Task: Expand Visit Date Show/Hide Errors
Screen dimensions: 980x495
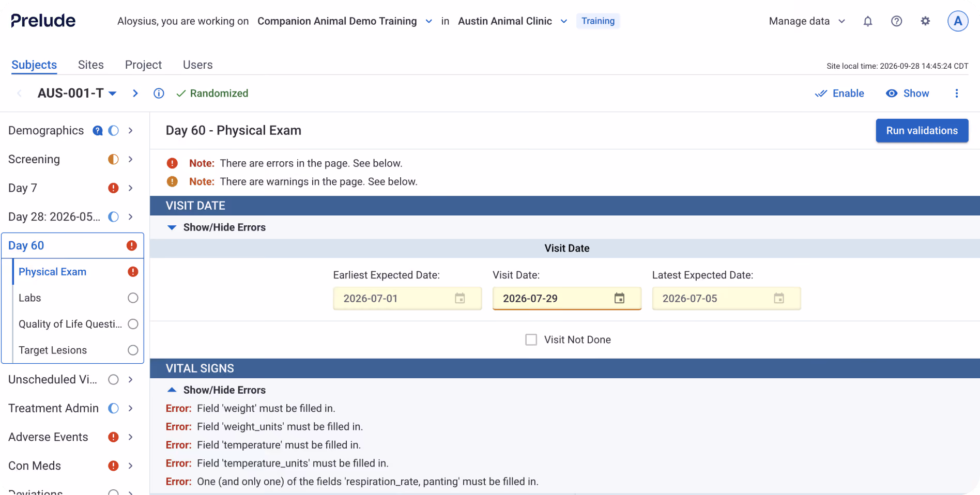Action: tap(216, 227)
